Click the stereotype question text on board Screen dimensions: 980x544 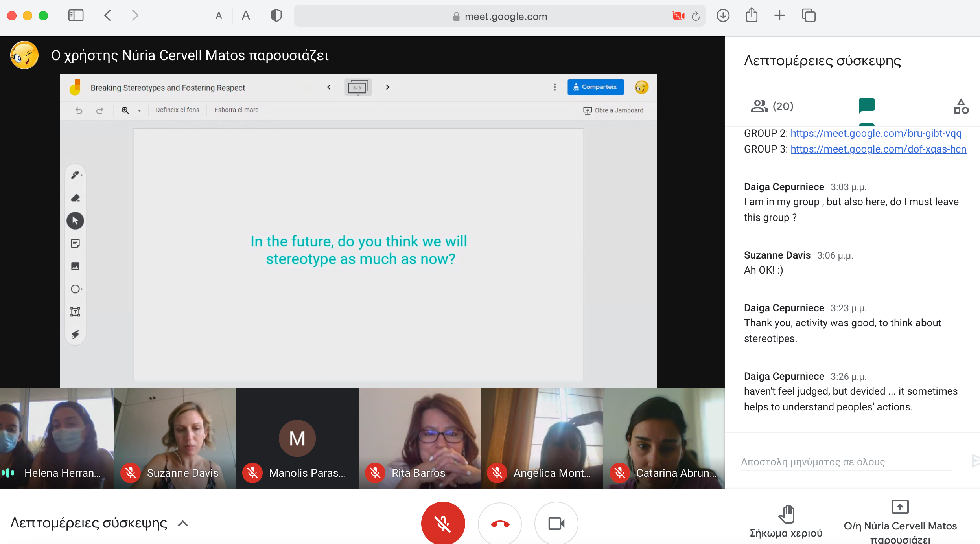[x=359, y=250]
